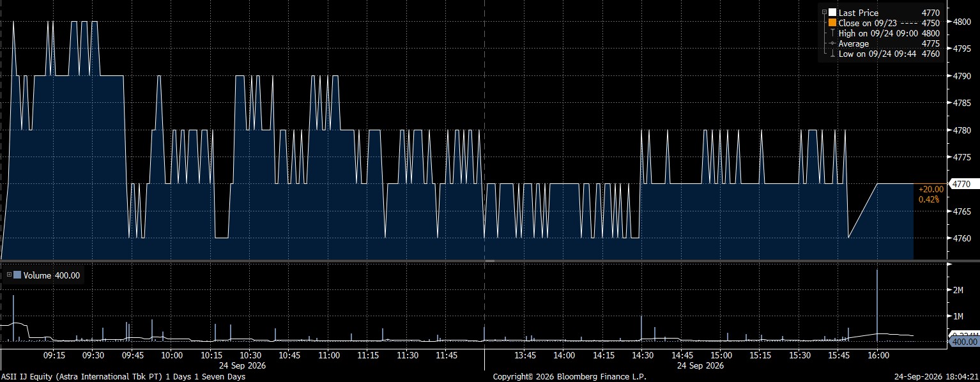
Task: Click the 2M volume axis label
Action: (x=958, y=290)
